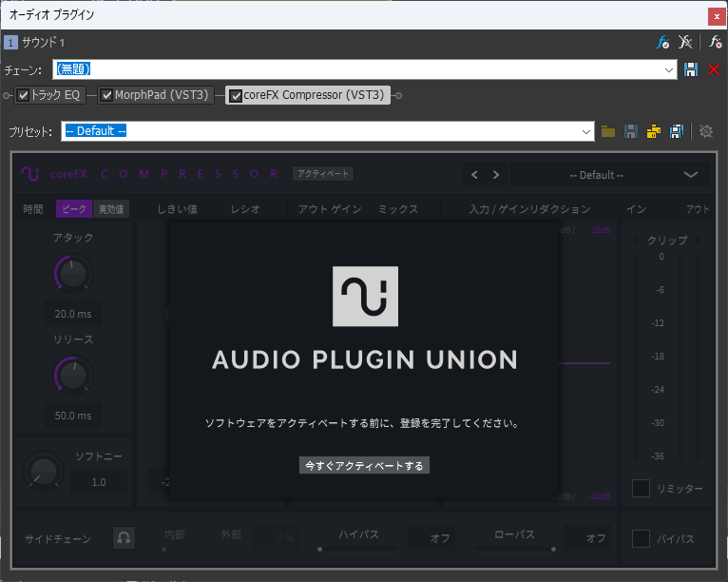The height and width of the screenshot is (582, 728).
Task: Click the 今すぐアクティベートする button
Action: point(364,465)
